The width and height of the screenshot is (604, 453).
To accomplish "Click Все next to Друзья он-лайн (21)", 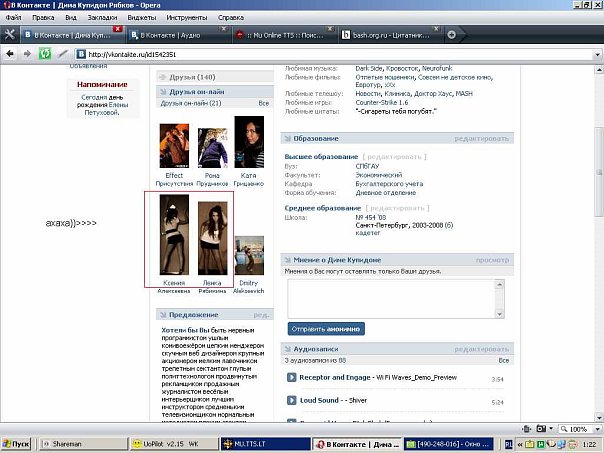I will point(264,103).
